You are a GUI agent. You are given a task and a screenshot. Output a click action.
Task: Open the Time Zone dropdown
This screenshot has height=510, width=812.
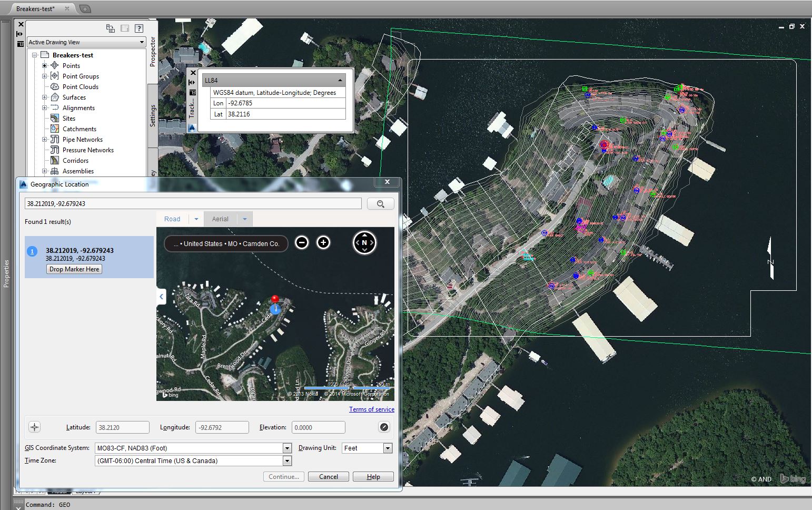(287, 460)
